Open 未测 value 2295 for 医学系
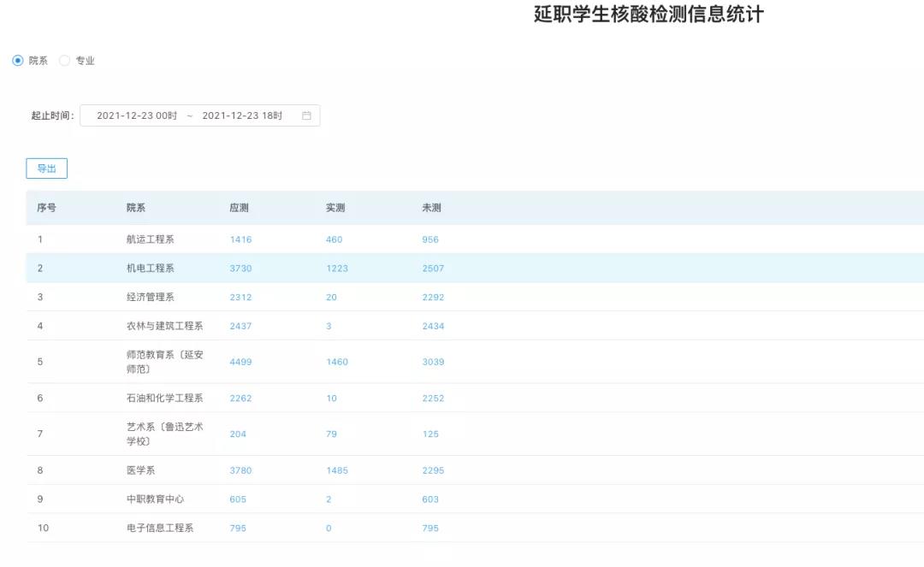This screenshot has height=567, width=924. (x=433, y=470)
